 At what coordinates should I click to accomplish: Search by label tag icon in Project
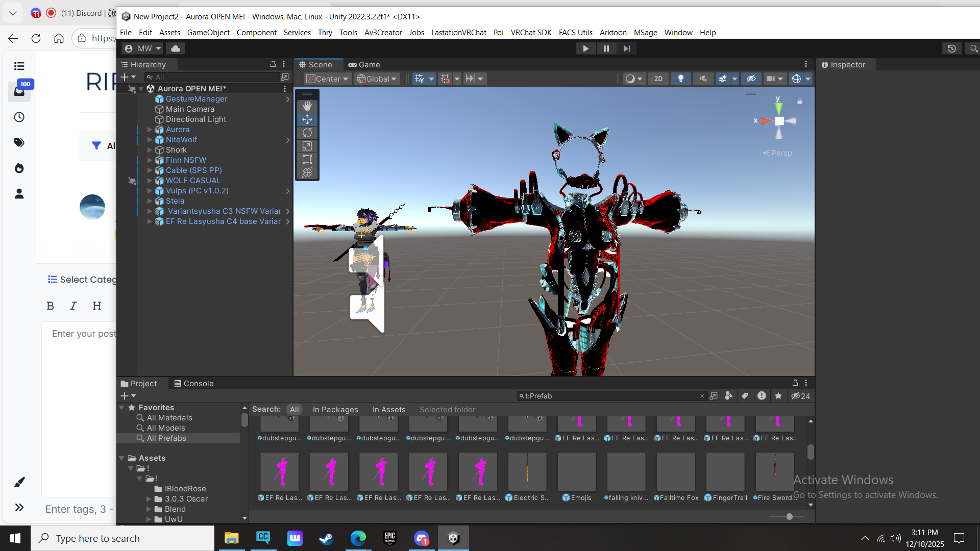coord(745,396)
